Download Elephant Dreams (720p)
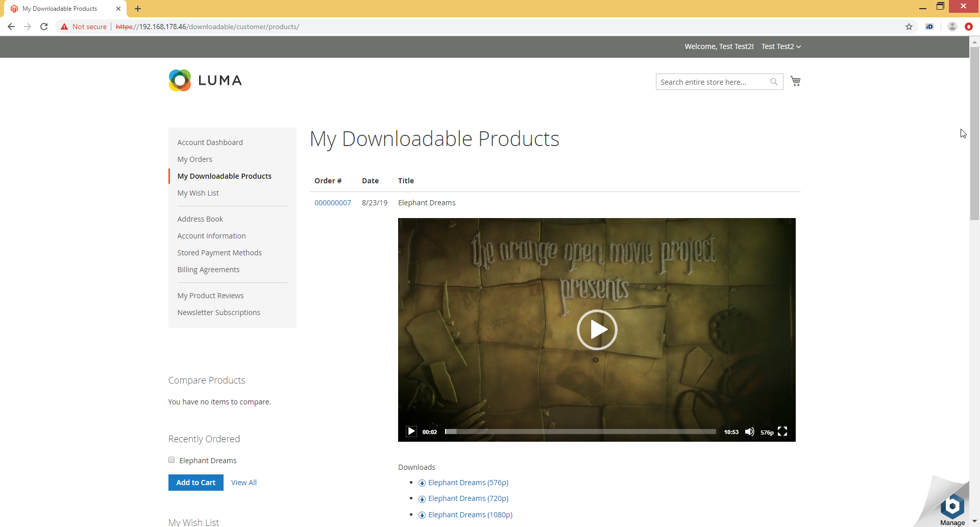Viewport: 980px width, 527px height. (x=468, y=498)
